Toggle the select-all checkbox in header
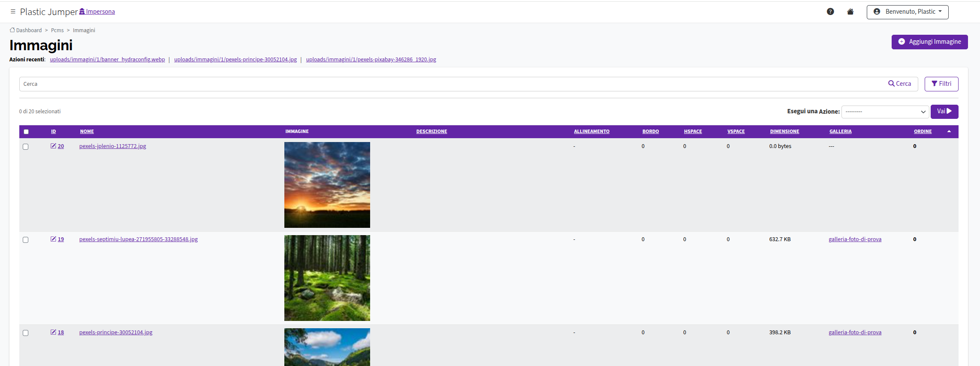Screen dimensions: 980x366 (26, 132)
